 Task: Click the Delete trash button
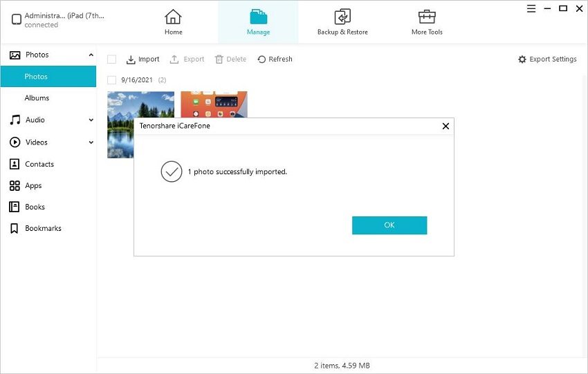(x=230, y=59)
